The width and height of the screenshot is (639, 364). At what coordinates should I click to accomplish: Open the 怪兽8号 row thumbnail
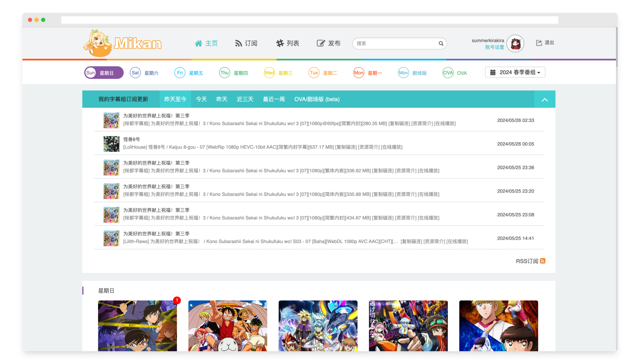(x=111, y=144)
